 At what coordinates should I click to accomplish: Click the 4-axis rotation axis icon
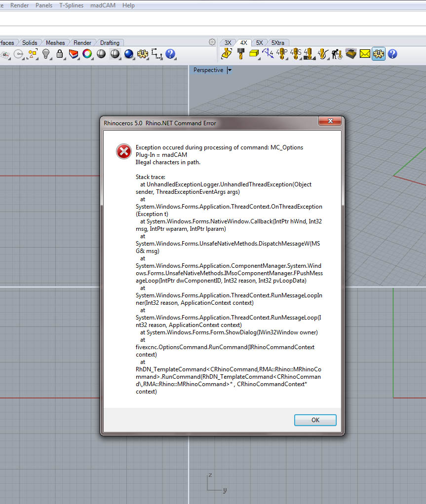coord(268,54)
